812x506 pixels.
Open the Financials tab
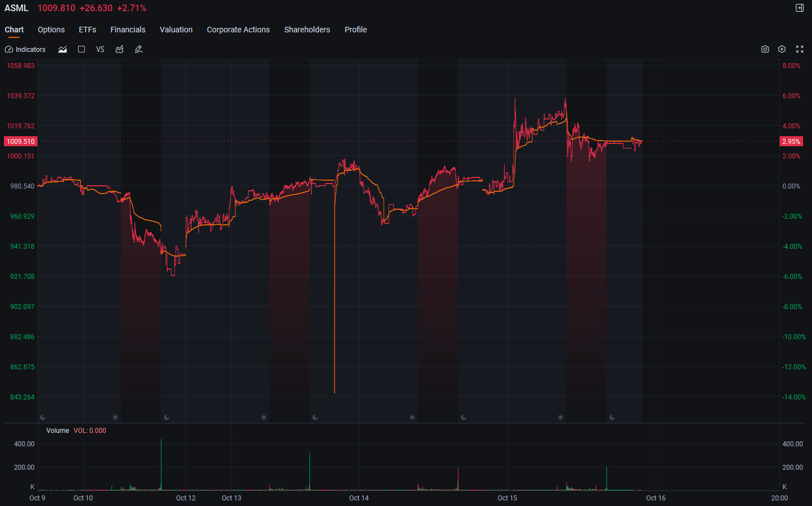point(128,30)
